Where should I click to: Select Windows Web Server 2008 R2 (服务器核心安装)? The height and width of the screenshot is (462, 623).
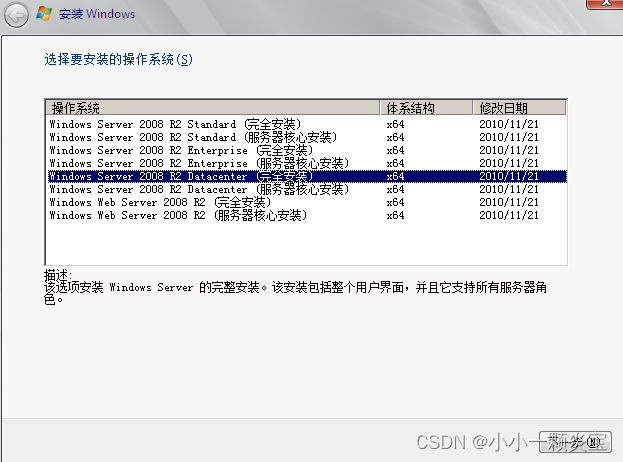coord(307,215)
